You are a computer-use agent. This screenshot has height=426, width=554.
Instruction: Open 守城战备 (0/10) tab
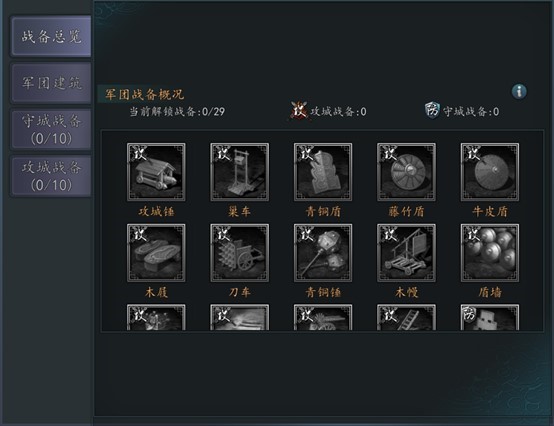51,129
